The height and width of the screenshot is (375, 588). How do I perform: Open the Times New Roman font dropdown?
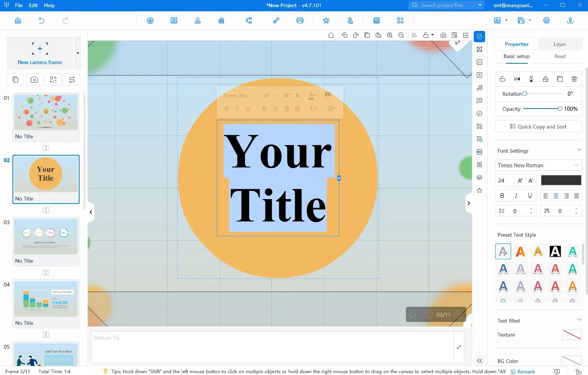click(538, 165)
